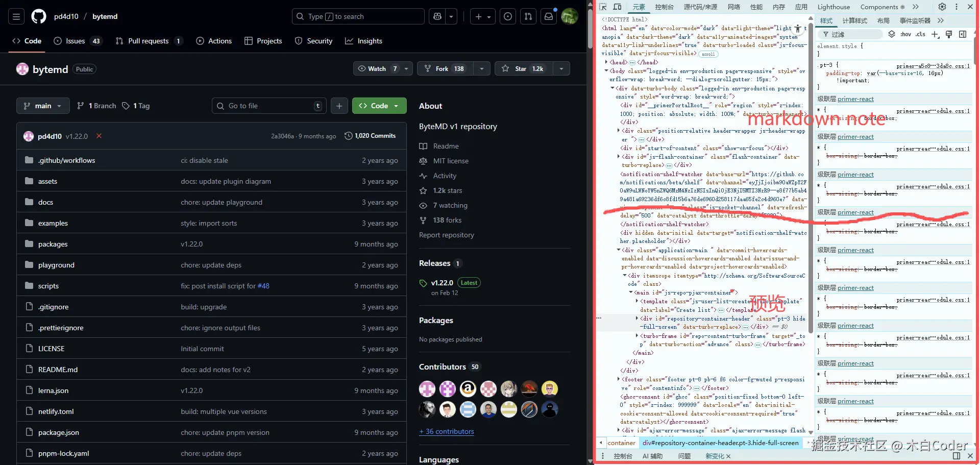Activate DevTools element inspector picker

coord(603,7)
